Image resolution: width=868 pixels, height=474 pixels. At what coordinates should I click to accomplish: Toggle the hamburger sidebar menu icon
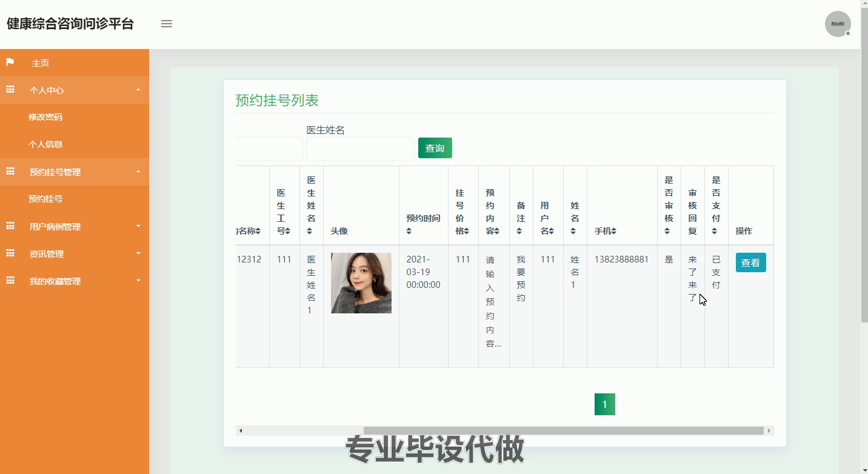tap(167, 24)
